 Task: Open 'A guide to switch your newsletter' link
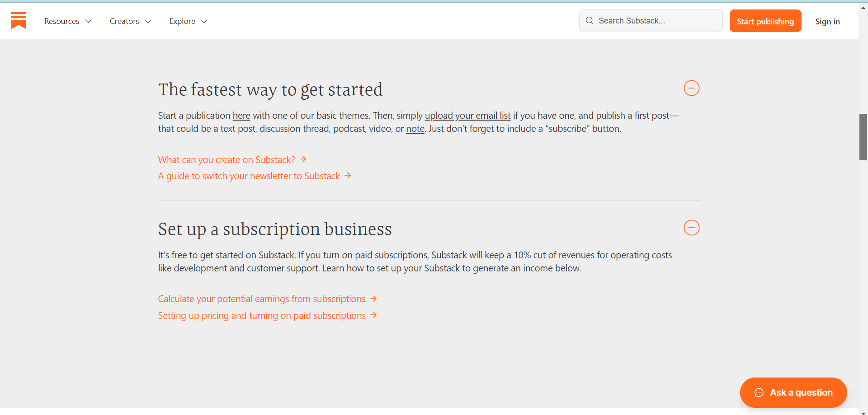[x=255, y=176]
